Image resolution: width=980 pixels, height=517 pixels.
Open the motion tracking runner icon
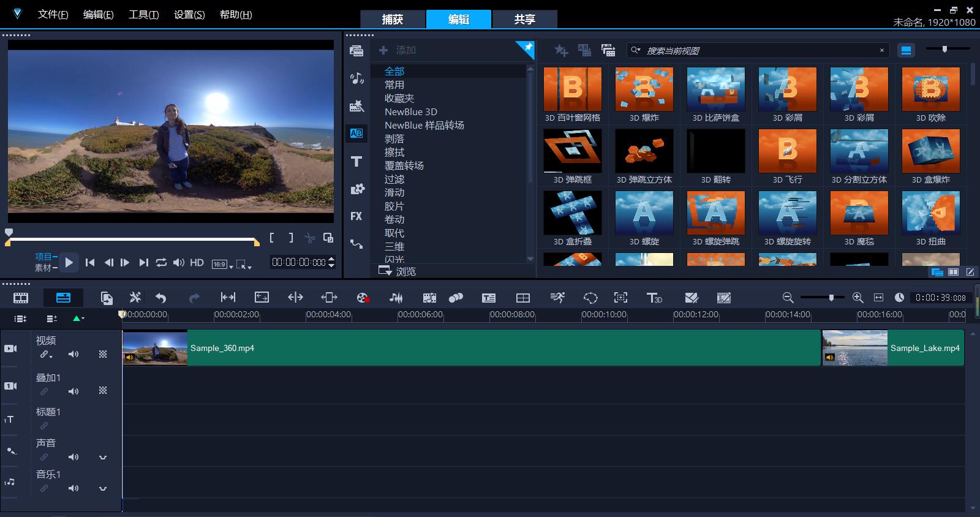click(x=557, y=298)
